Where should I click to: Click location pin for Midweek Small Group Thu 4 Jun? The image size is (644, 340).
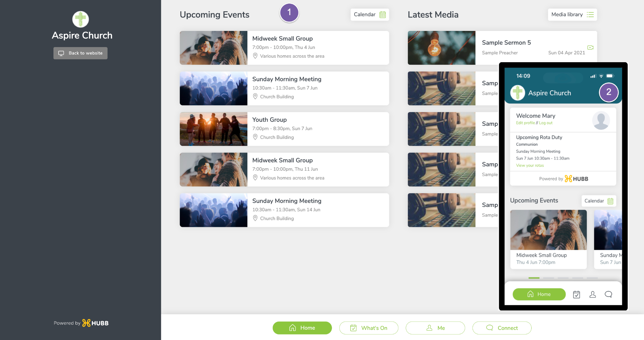tap(255, 56)
